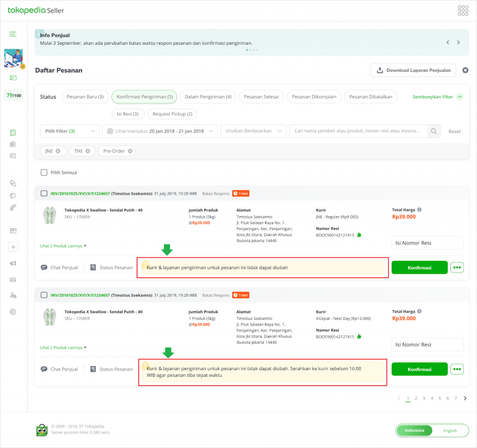Remove the TIKI filter chip

coord(88,151)
